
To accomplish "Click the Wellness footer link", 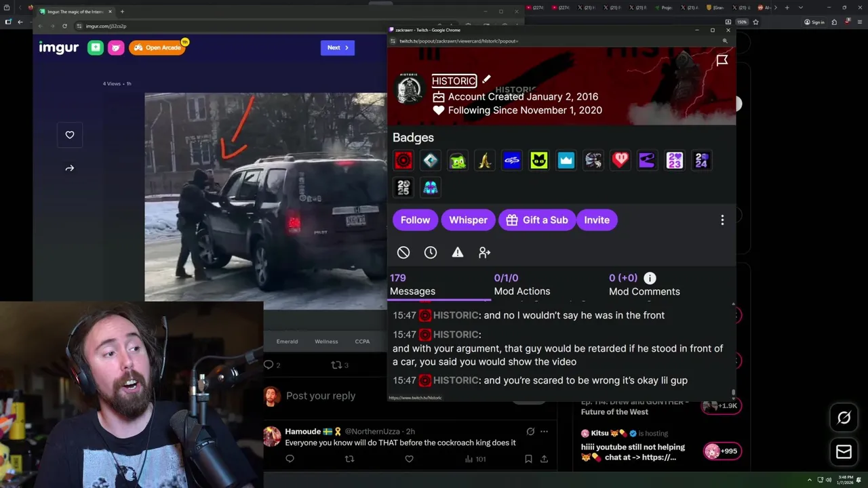I will point(326,342).
